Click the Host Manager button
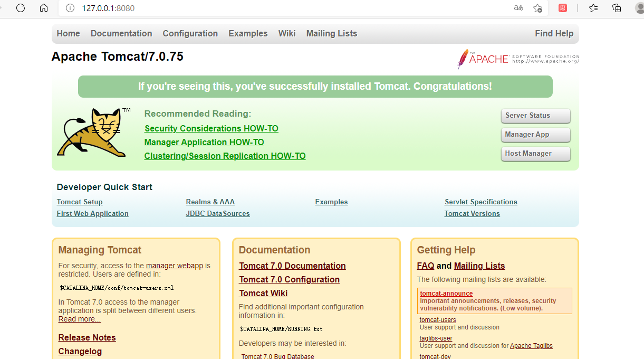Screen dimensions: 644x359 click(x=535, y=154)
